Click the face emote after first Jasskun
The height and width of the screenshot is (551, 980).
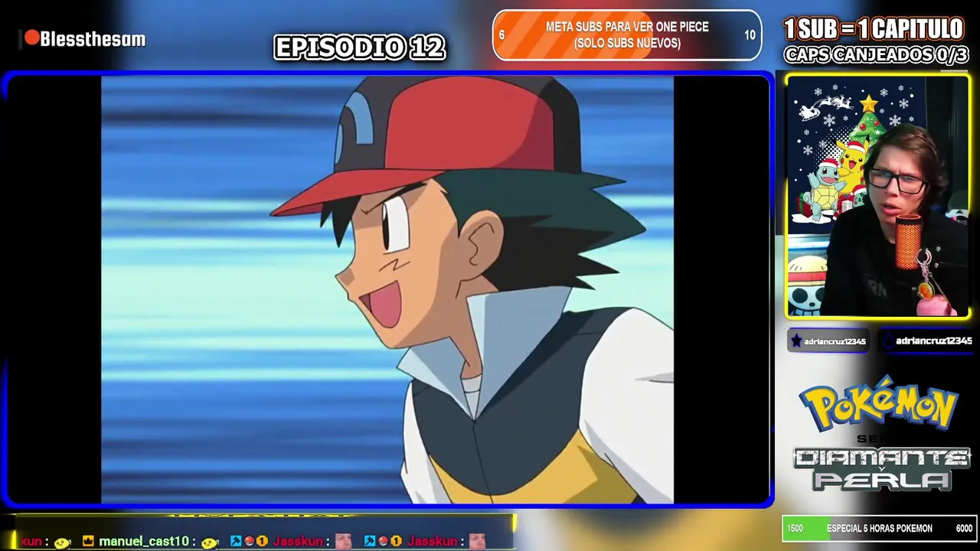click(x=343, y=541)
